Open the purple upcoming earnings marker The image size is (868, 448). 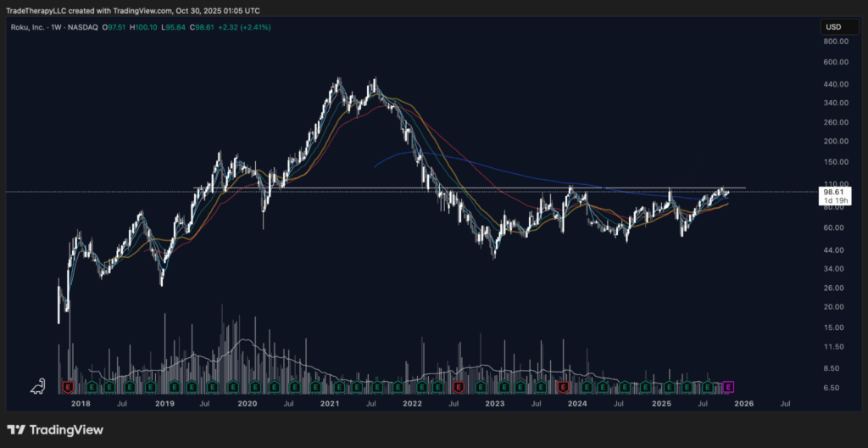click(x=727, y=387)
